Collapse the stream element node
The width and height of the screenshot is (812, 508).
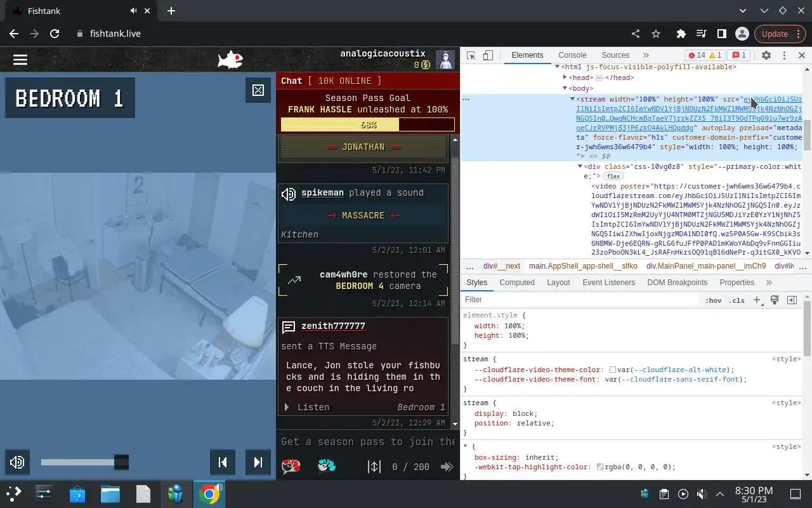tap(572, 99)
